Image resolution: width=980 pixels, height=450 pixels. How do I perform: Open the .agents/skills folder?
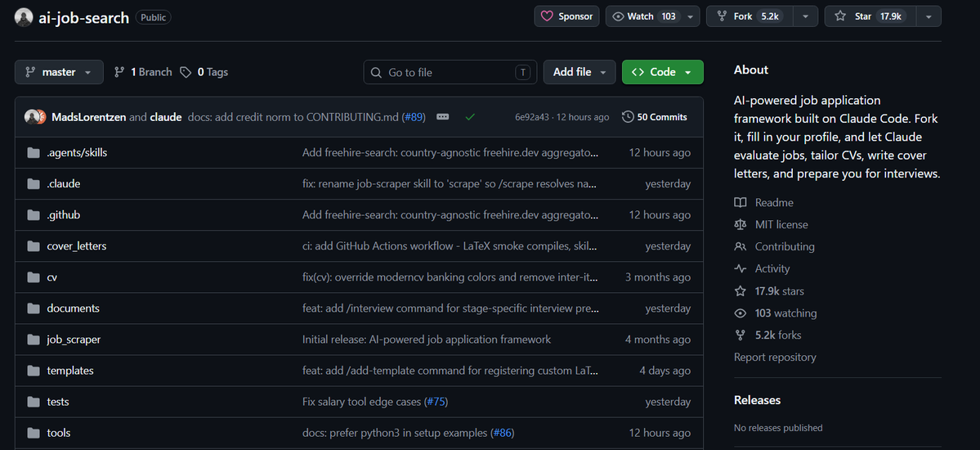pos(77,152)
